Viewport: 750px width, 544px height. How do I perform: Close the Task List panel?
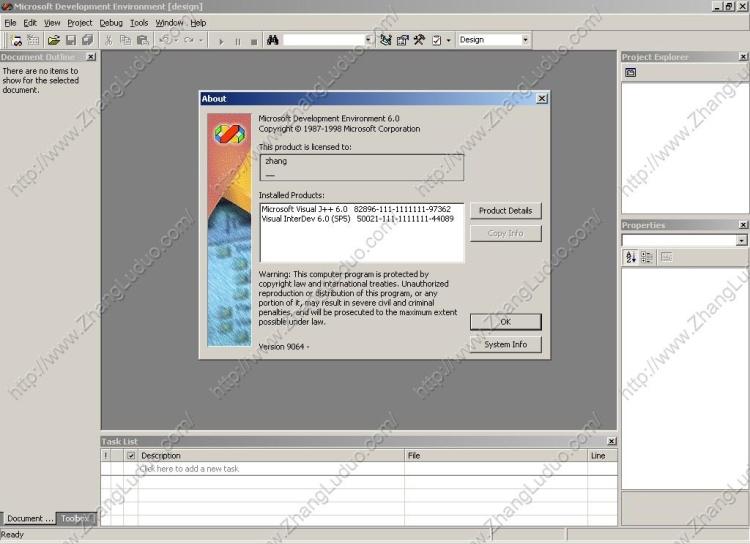[x=611, y=441]
